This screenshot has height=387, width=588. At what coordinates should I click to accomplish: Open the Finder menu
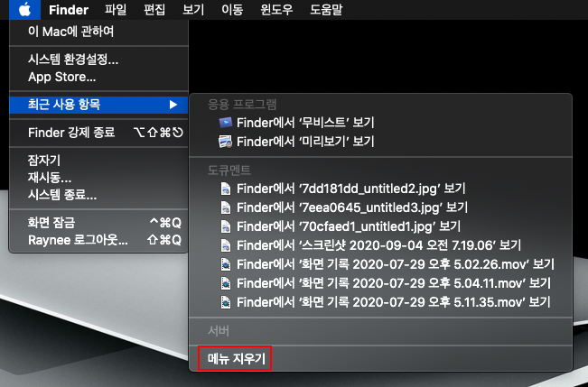[x=69, y=9]
